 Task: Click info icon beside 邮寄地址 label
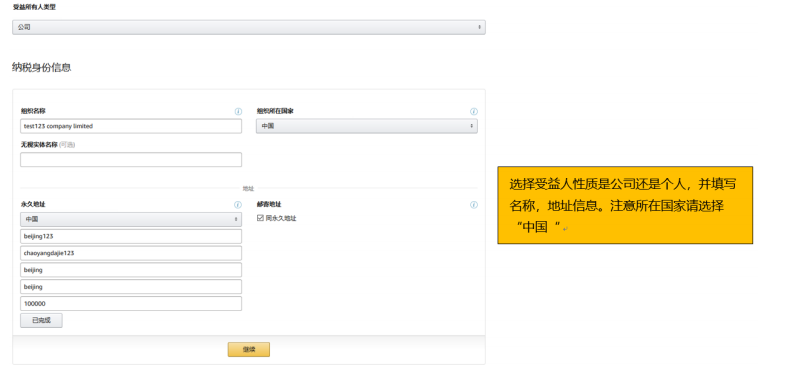tap(474, 205)
